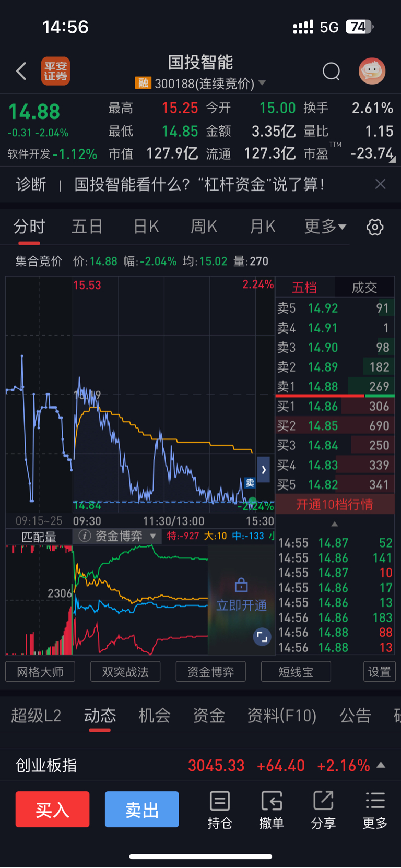Tap the 5G signal status icon

point(329,27)
